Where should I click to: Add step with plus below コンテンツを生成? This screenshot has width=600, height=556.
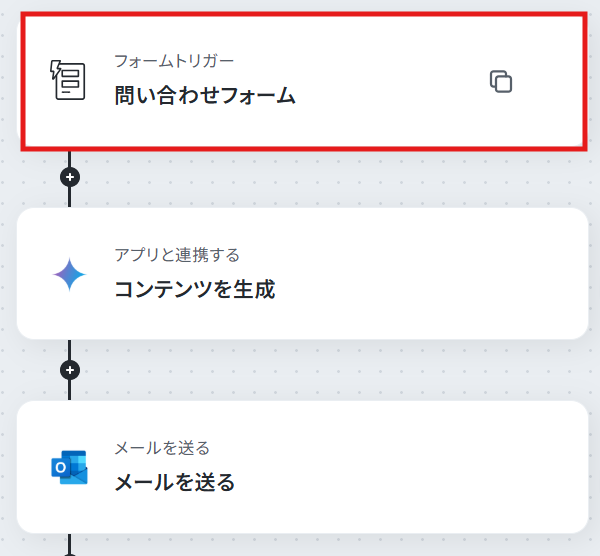[70, 370]
